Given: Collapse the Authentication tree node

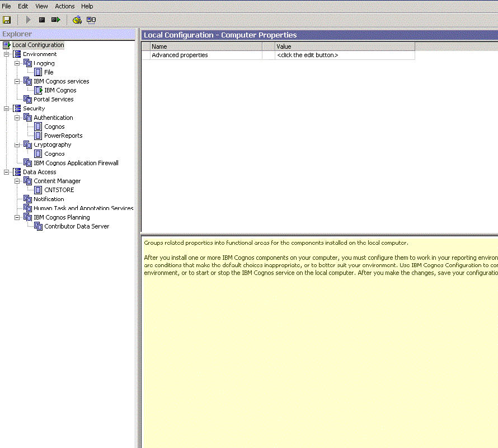Looking at the screenshot, I should tap(17, 118).
